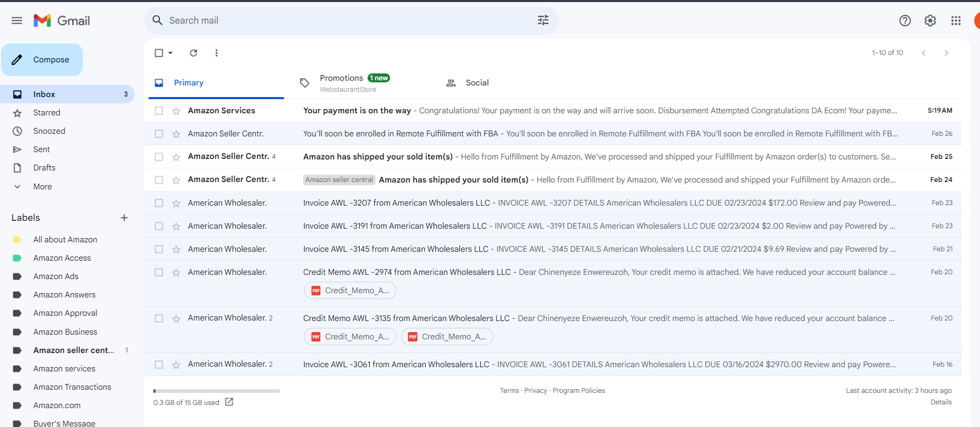Click the yellow All about Amazon label color
980x427 pixels.
point(17,240)
